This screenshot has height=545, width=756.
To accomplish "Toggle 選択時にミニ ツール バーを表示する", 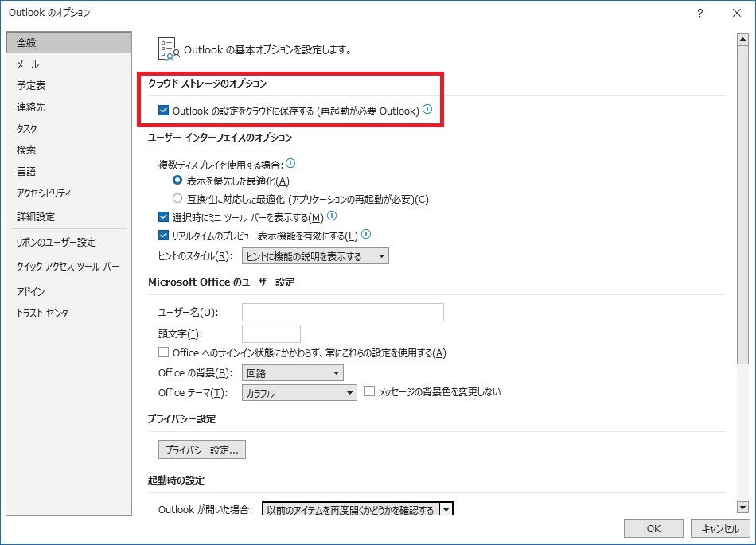I will pyautogui.click(x=163, y=217).
